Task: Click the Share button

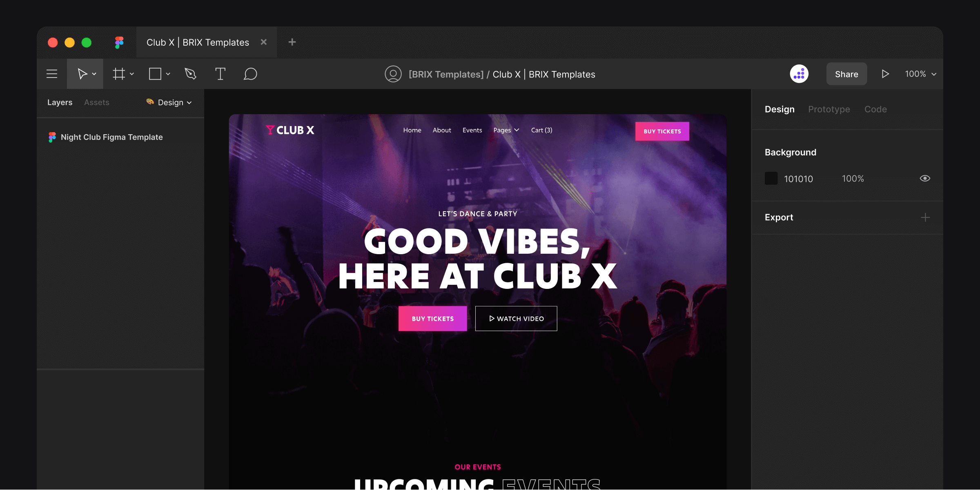Action: coord(846,74)
